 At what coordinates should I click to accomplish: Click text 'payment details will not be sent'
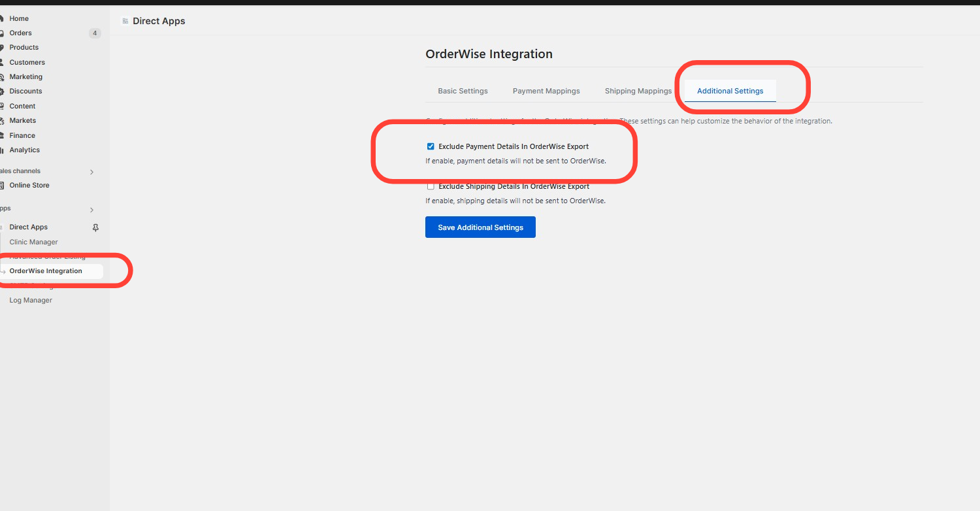coord(510,161)
